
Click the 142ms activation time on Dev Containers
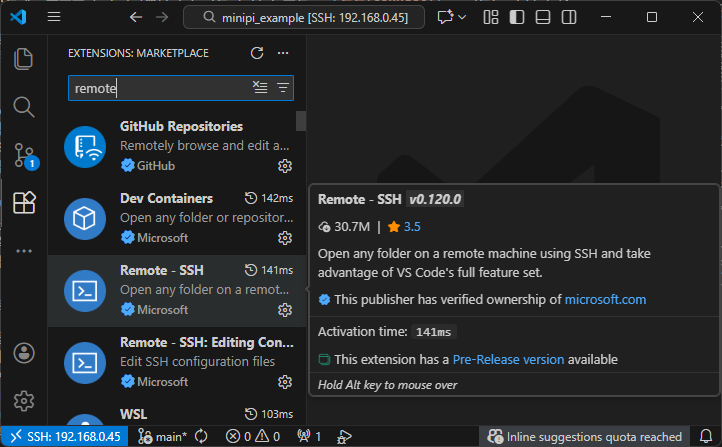point(269,198)
